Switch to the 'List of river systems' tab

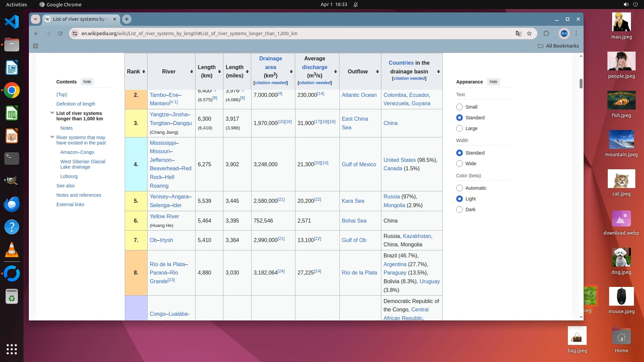[x=80, y=19]
